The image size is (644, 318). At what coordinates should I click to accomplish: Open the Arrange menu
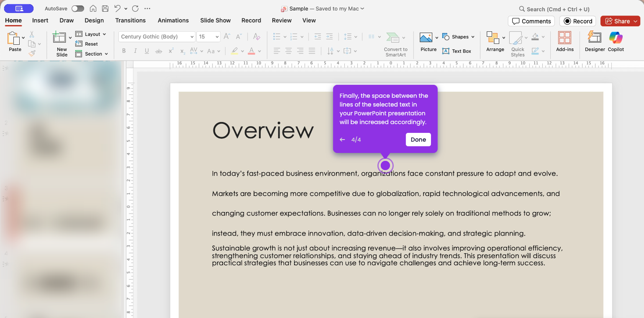[x=495, y=42]
